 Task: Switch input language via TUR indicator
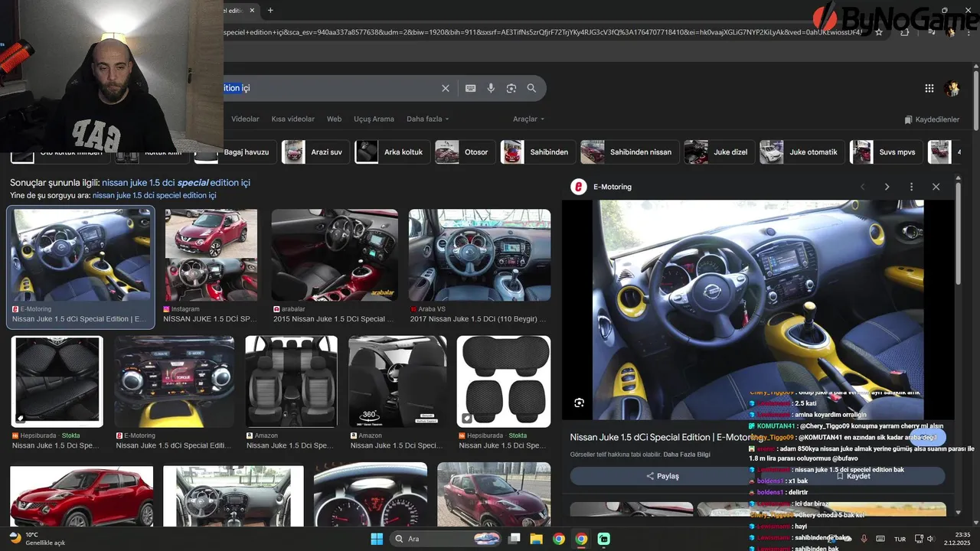pos(900,539)
